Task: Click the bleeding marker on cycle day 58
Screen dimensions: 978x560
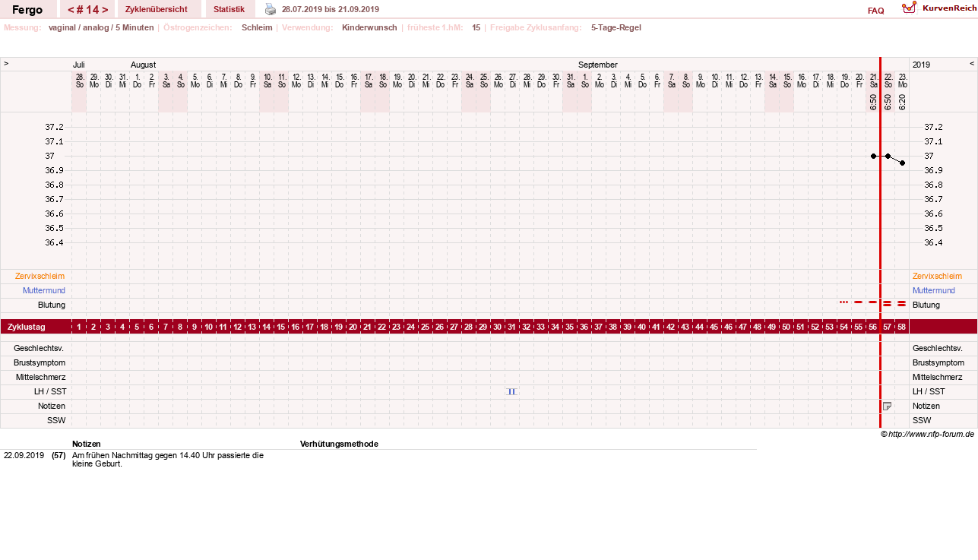Action: [x=901, y=303]
